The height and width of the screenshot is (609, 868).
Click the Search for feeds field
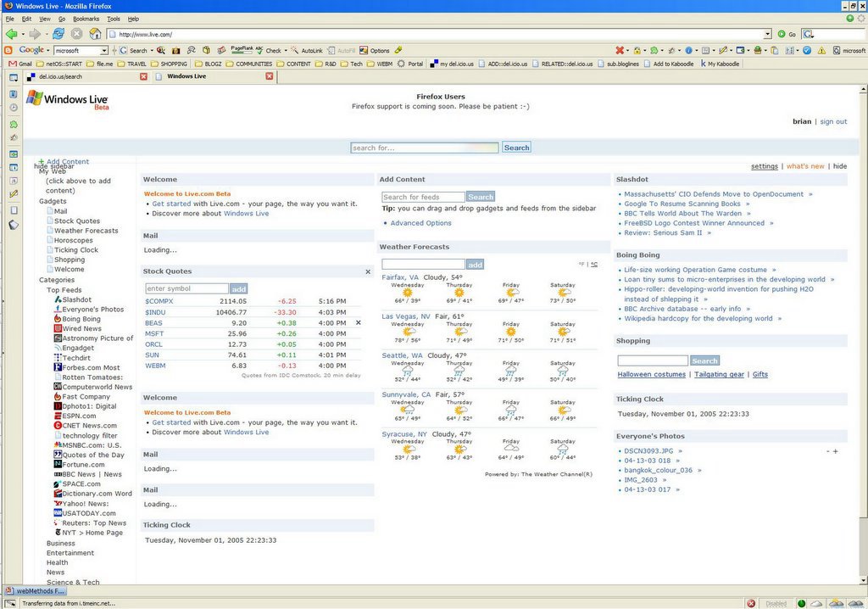click(423, 197)
